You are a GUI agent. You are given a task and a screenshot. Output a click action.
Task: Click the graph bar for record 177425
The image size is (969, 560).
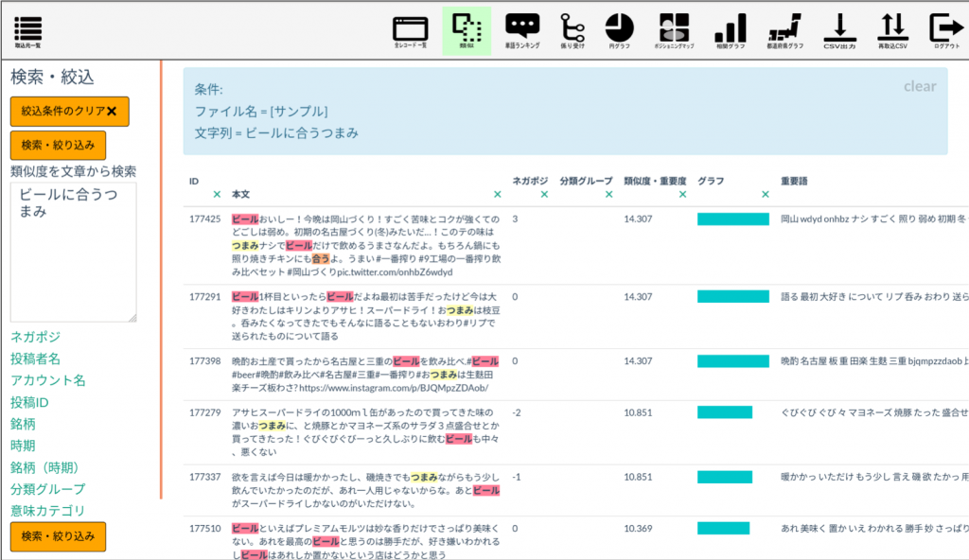[733, 219]
